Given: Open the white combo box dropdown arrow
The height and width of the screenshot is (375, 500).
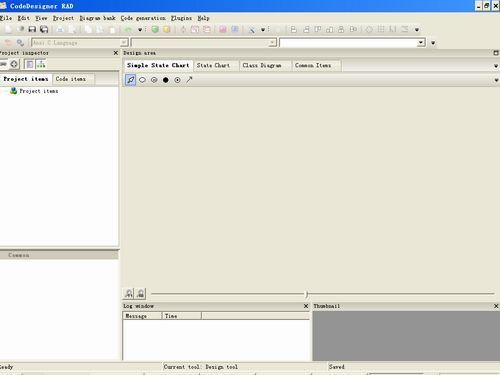Looking at the screenshot, I should [x=421, y=42].
